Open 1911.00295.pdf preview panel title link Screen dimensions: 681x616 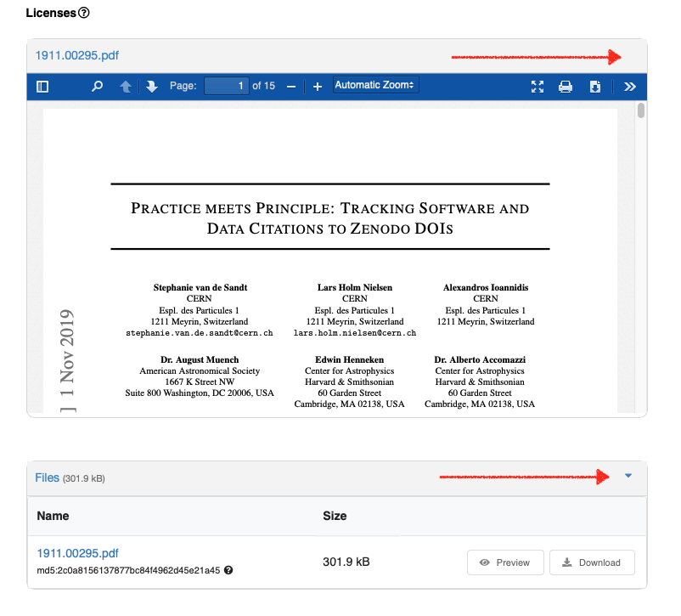[x=77, y=55]
